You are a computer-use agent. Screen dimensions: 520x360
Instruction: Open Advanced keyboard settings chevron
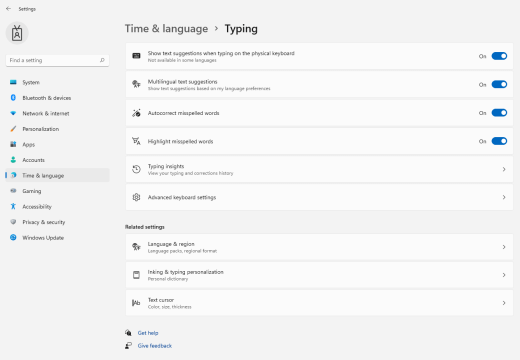tap(504, 197)
